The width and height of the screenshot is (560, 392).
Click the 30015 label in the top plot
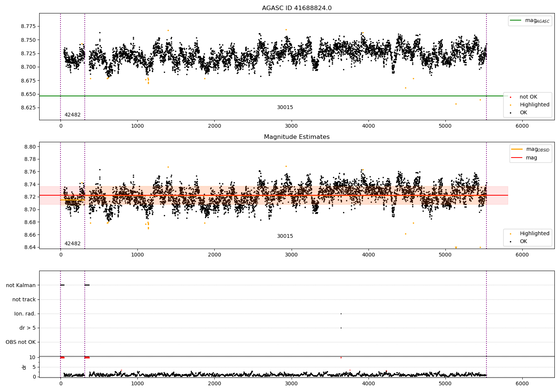pyautogui.click(x=285, y=108)
